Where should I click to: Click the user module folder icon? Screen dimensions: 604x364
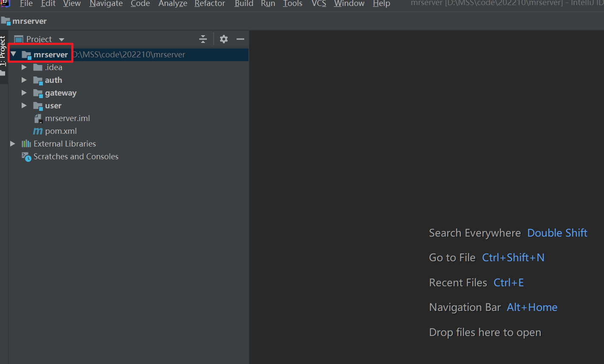(38, 106)
